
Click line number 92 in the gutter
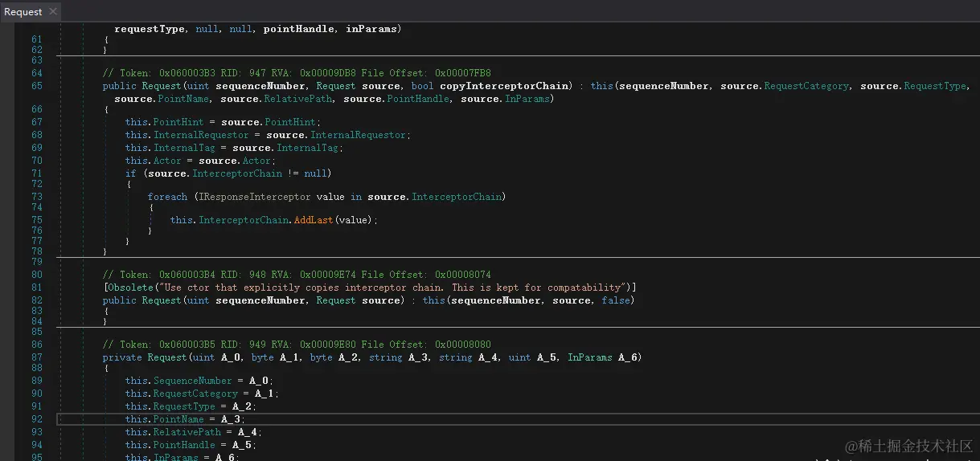36,419
